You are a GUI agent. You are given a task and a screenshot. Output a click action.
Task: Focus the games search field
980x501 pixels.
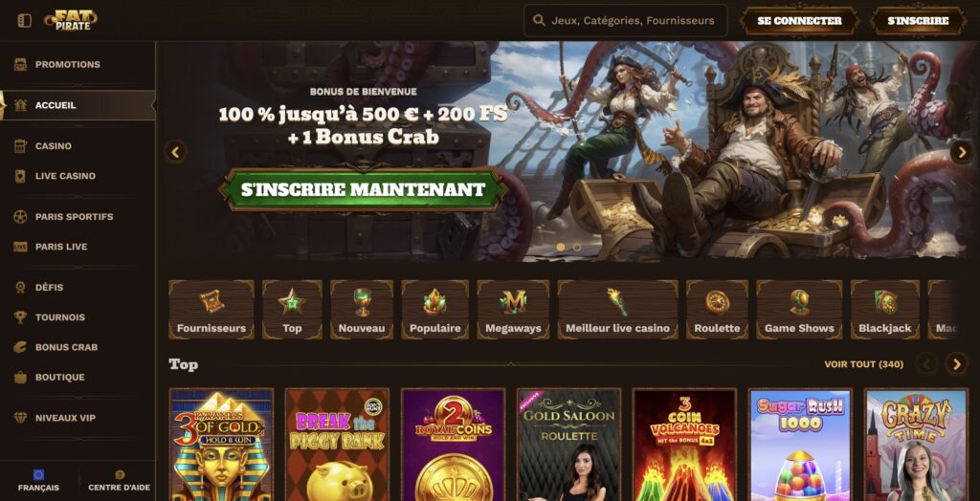pos(626,21)
